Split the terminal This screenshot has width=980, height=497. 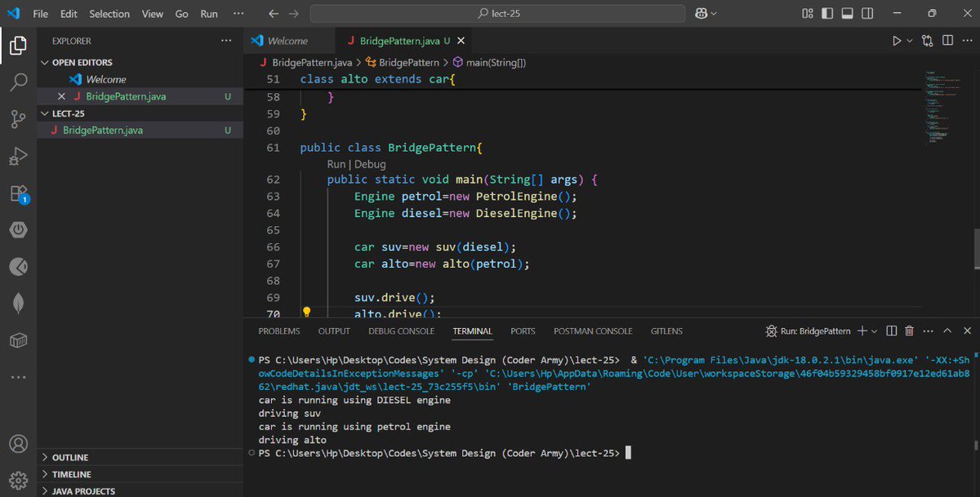coord(891,331)
